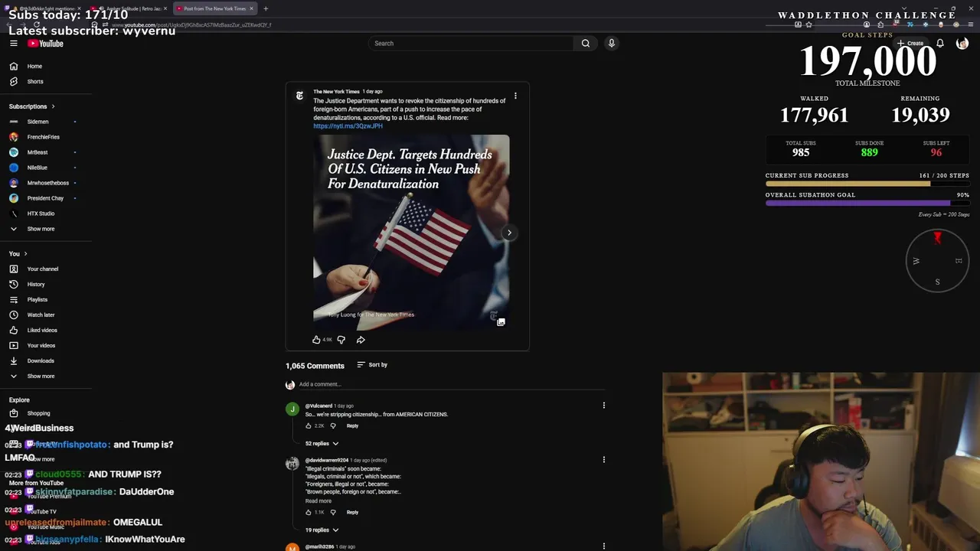Open options menu for @davidwarren9204 comment

tap(604, 460)
